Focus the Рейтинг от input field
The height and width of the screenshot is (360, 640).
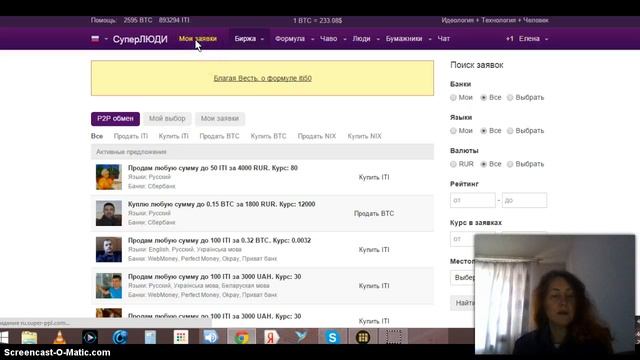click(x=473, y=200)
